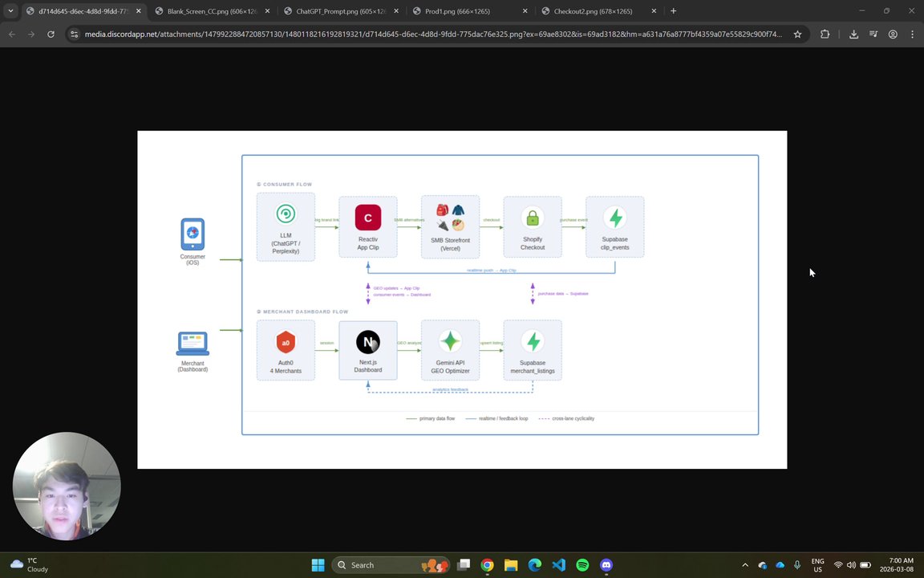The width and height of the screenshot is (924, 578).
Task: Switch to the ChatGPT_Prompt.png tab
Action: (x=341, y=11)
